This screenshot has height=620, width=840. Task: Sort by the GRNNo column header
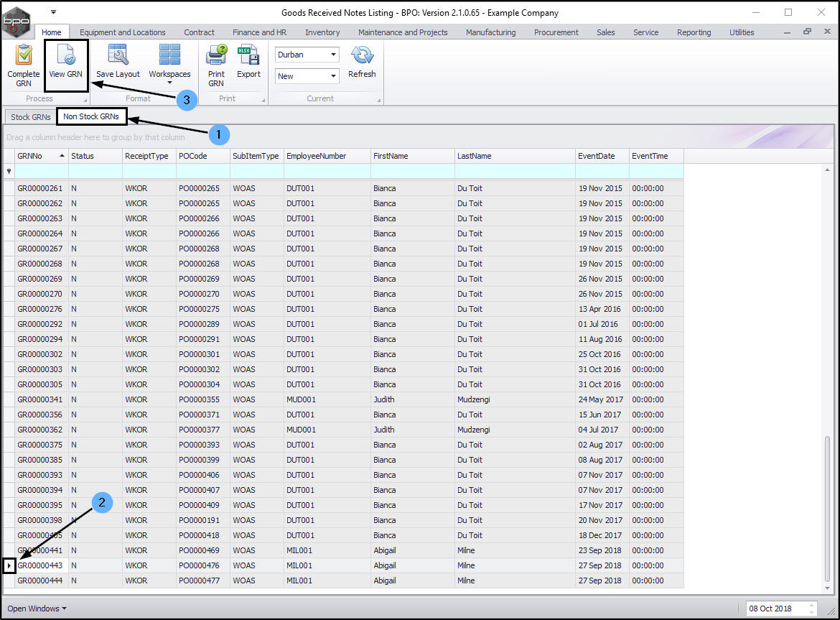coord(41,156)
